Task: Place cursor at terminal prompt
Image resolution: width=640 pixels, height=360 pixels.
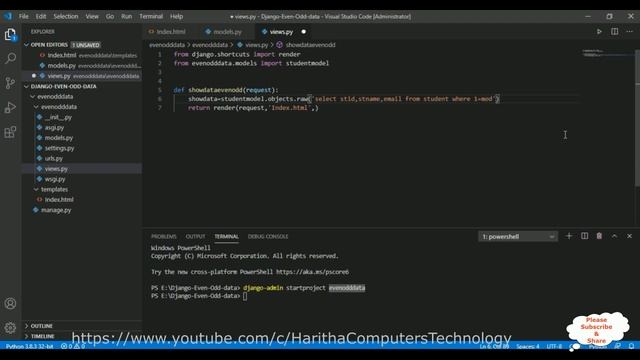Action: tap(244, 296)
